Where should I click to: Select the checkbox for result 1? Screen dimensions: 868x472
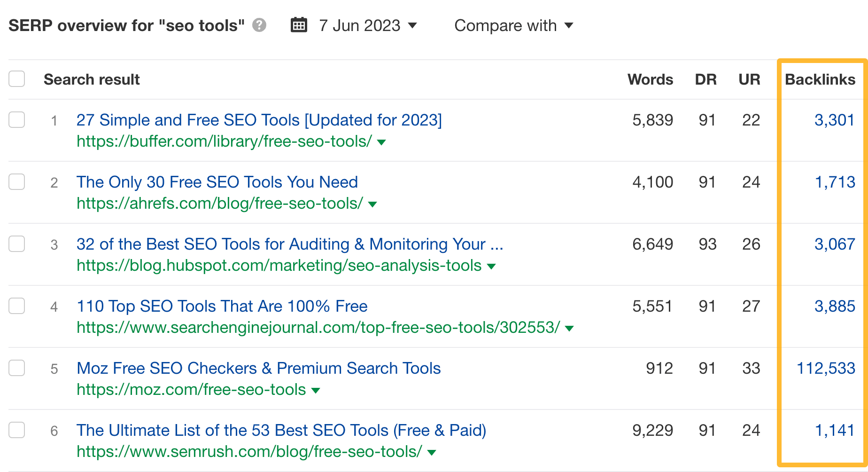[x=16, y=120]
